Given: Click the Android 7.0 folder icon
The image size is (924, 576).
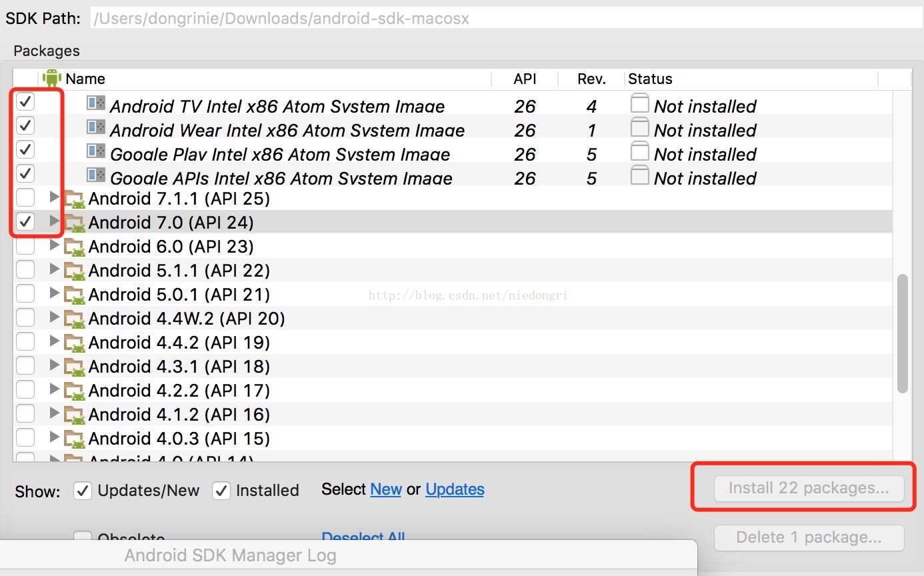Looking at the screenshot, I should click(75, 223).
